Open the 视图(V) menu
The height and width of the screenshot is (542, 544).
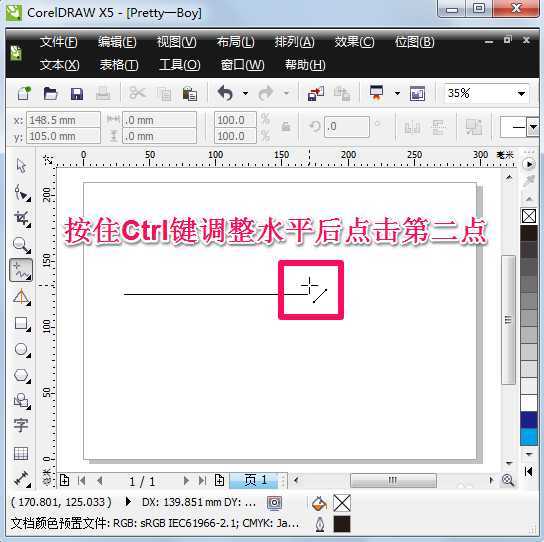pyautogui.click(x=177, y=42)
